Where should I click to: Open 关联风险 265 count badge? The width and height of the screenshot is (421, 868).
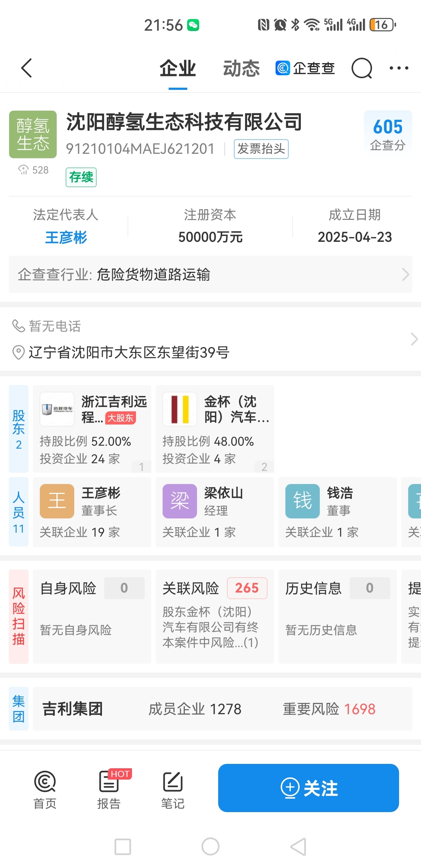click(x=247, y=588)
